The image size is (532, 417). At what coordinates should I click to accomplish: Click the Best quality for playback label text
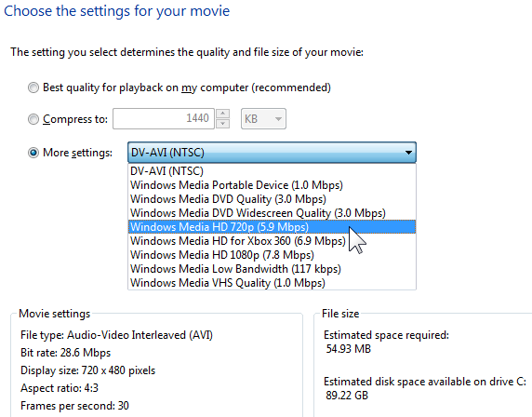pos(187,87)
